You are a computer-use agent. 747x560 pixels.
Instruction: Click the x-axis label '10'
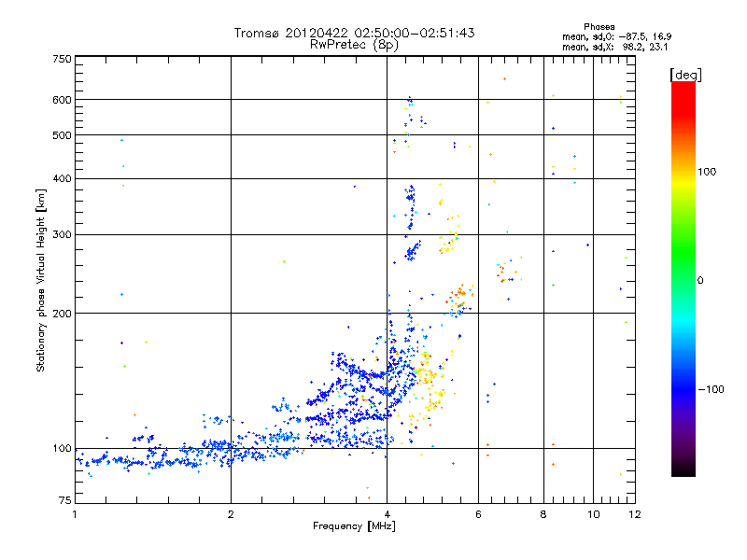tap(593, 514)
